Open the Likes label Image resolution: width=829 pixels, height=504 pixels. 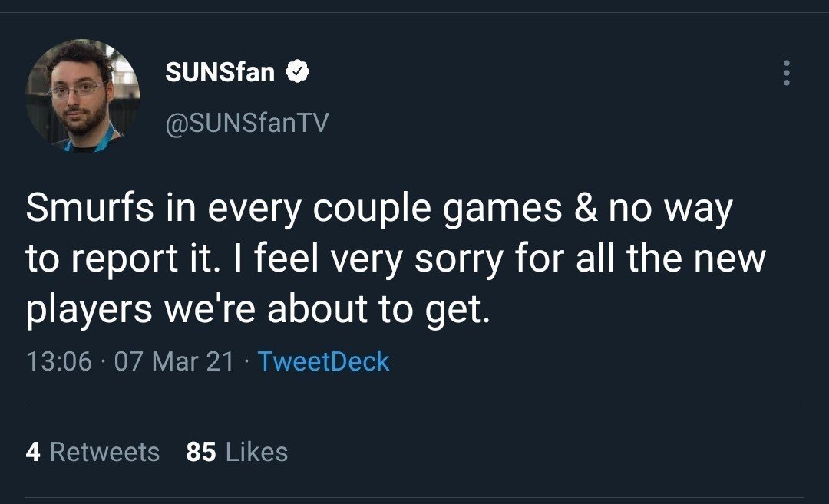[x=256, y=452]
